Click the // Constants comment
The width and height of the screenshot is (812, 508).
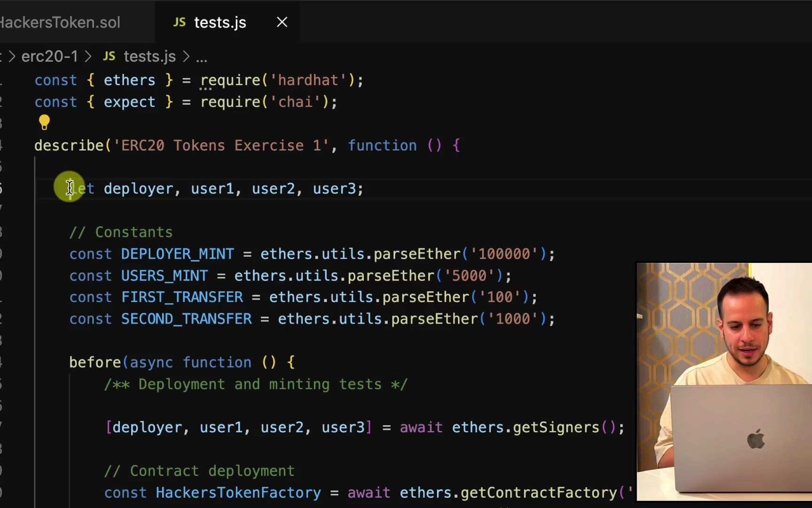point(121,232)
